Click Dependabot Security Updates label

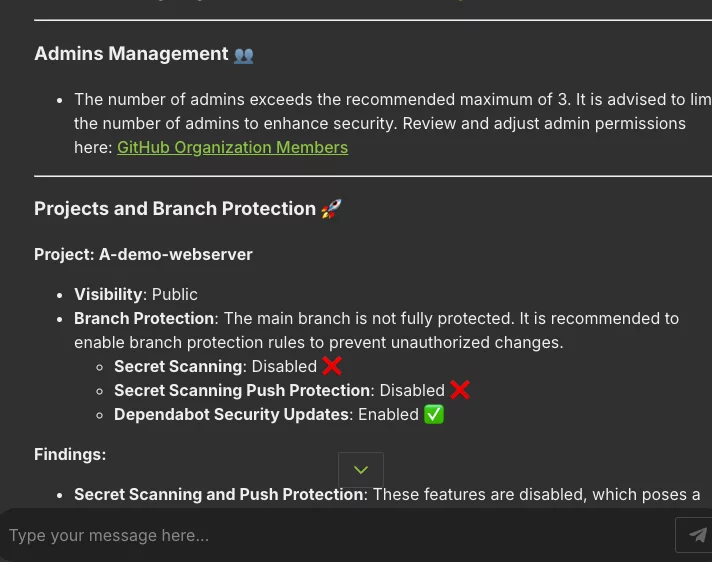click(x=231, y=414)
